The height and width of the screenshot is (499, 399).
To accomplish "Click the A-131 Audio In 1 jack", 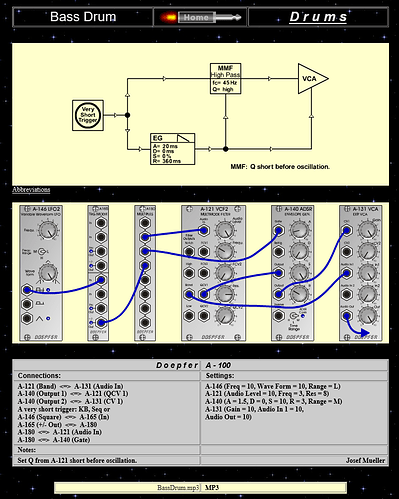I will (347, 273).
